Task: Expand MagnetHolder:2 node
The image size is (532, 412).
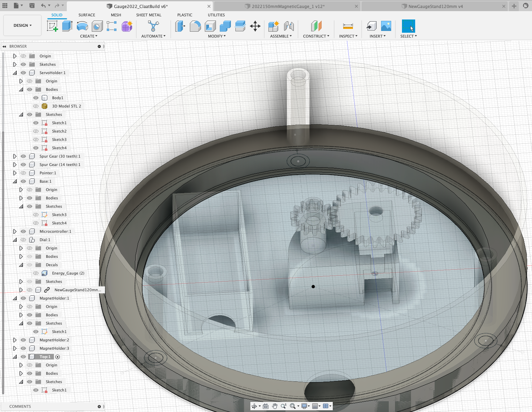Action: pyautogui.click(x=15, y=340)
